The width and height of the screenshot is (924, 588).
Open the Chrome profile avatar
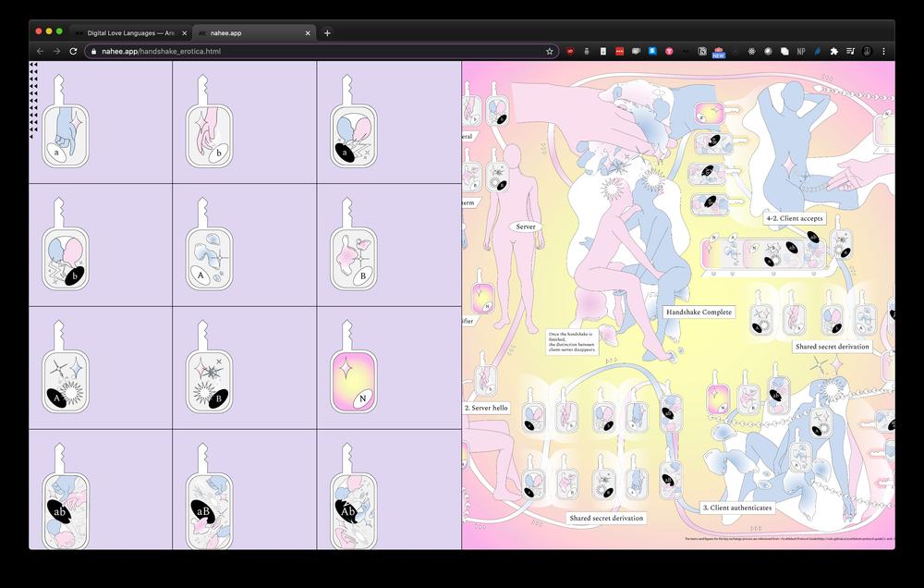867,51
